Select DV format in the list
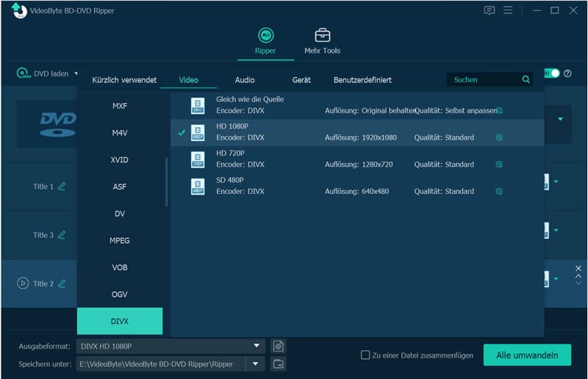The image size is (588, 379). point(120,214)
